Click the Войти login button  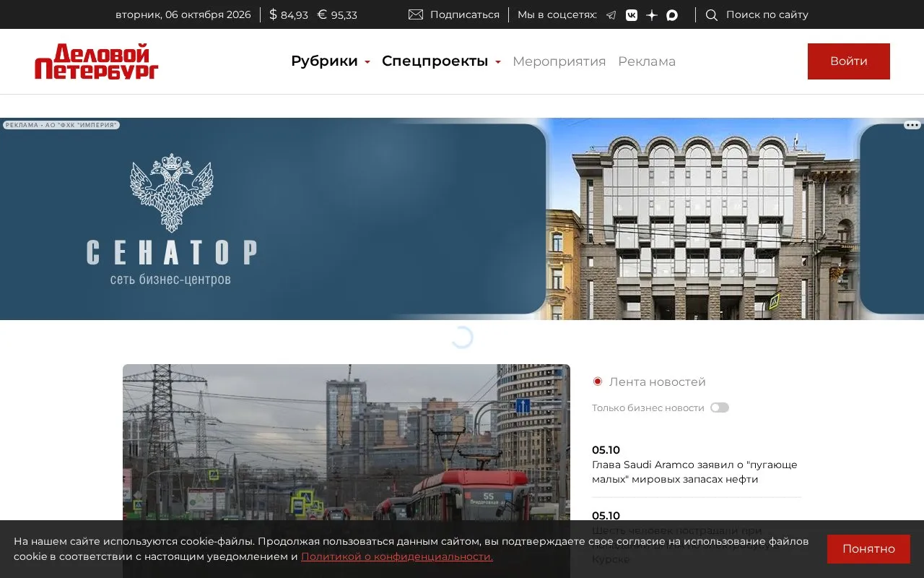(x=849, y=61)
